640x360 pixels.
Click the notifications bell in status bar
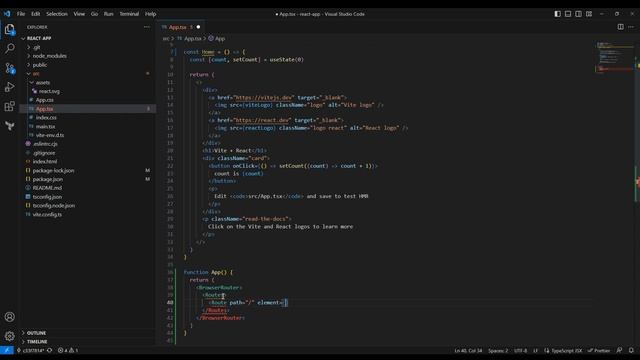coord(631,350)
